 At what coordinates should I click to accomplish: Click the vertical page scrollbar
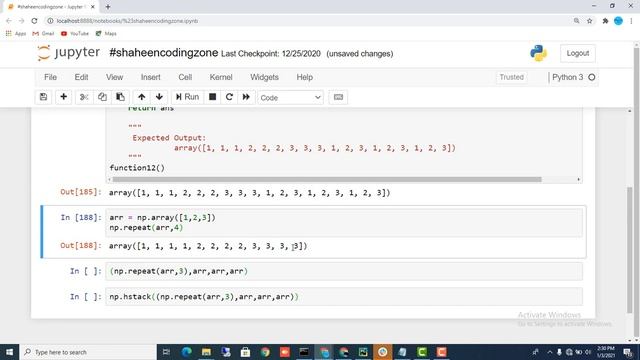[x=630, y=250]
